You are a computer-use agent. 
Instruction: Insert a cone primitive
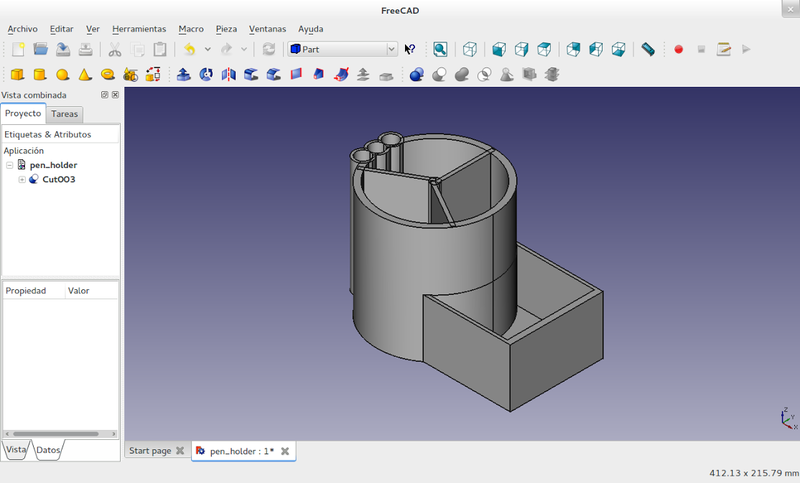(85, 74)
